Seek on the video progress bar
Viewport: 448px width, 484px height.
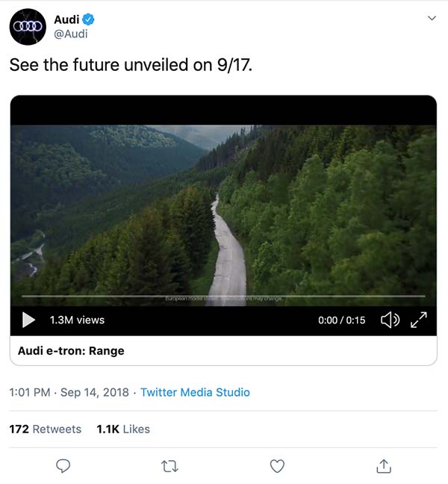click(x=224, y=297)
